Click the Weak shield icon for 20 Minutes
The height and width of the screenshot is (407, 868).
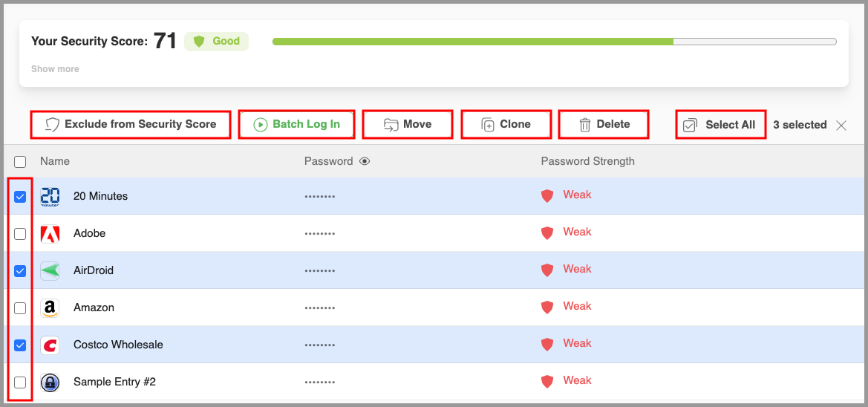(547, 195)
